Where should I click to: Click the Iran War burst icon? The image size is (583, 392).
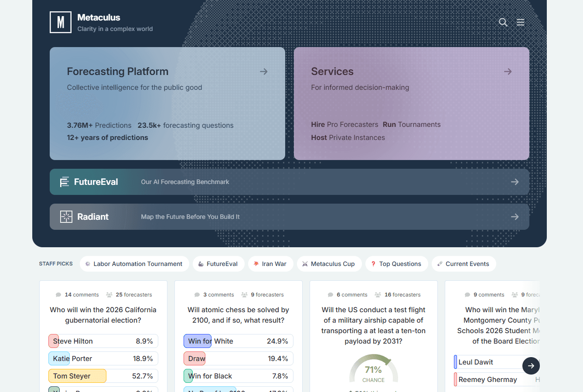[x=256, y=264]
